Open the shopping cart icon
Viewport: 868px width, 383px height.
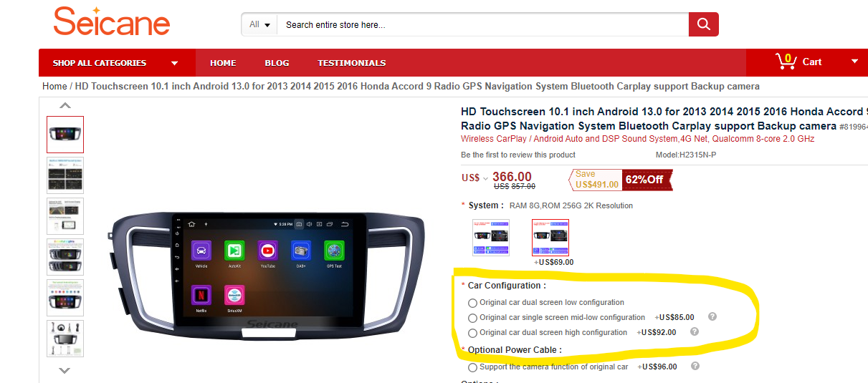coord(786,62)
